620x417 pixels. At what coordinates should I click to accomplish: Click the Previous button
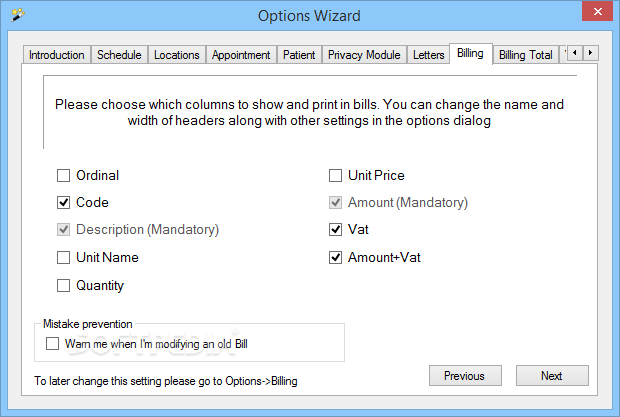pyautogui.click(x=465, y=375)
